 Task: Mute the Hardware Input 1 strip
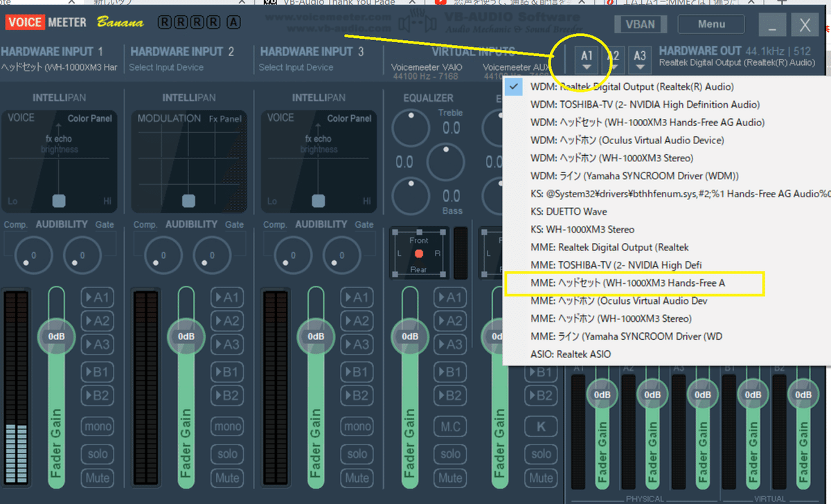97,478
